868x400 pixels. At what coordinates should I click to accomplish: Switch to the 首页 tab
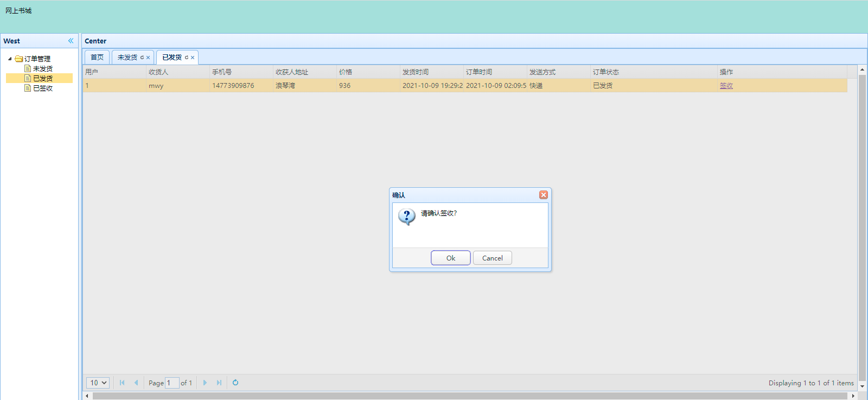click(97, 57)
